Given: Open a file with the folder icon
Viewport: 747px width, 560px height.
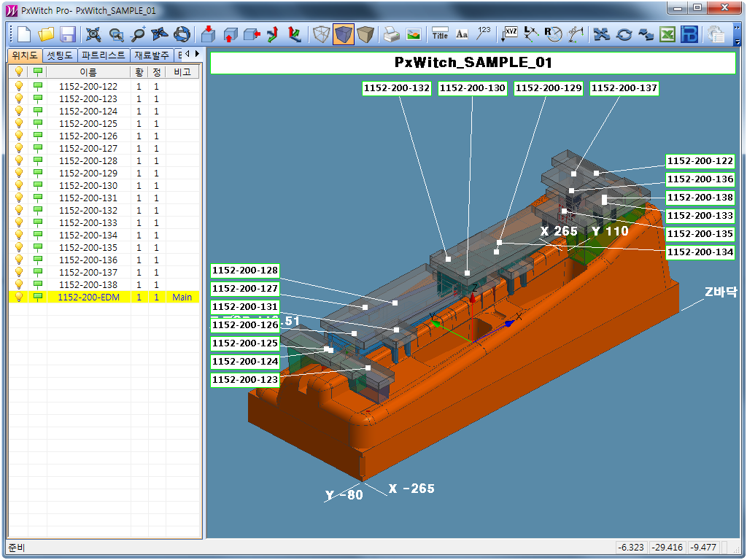Looking at the screenshot, I should click(x=46, y=34).
